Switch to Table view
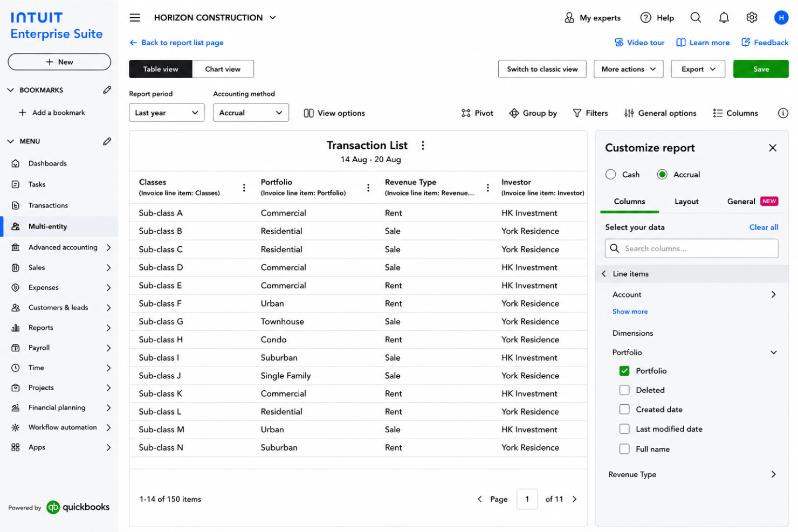This screenshot has height=532, width=798. [x=161, y=69]
